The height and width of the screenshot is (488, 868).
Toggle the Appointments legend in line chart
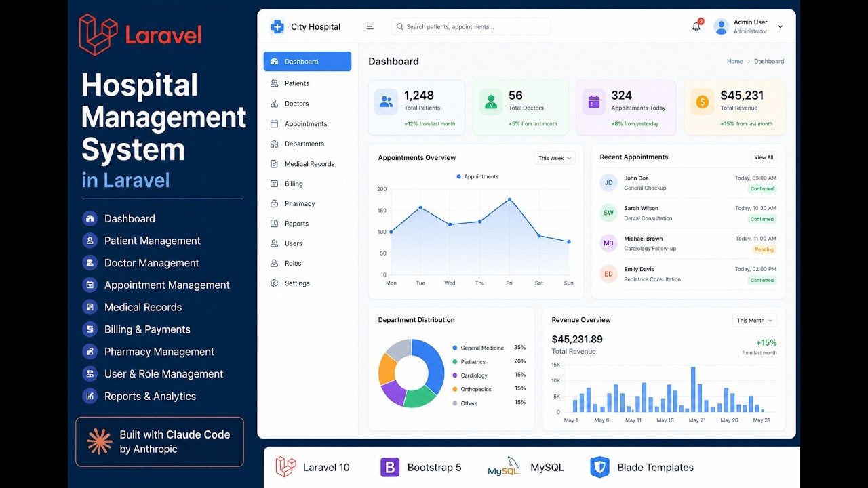click(x=477, y=176)
